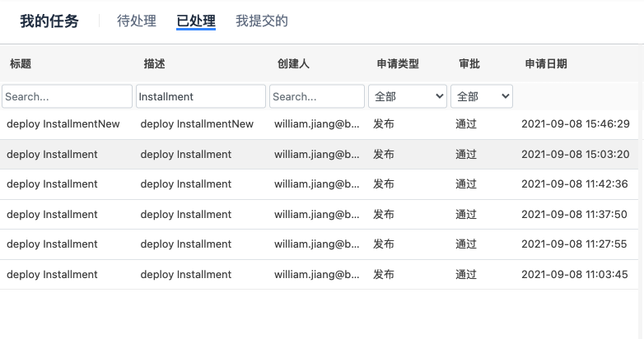This screenshot has width=644, height=339.
Task: Open the 审批 status dropdown
Action: point(482,96)
